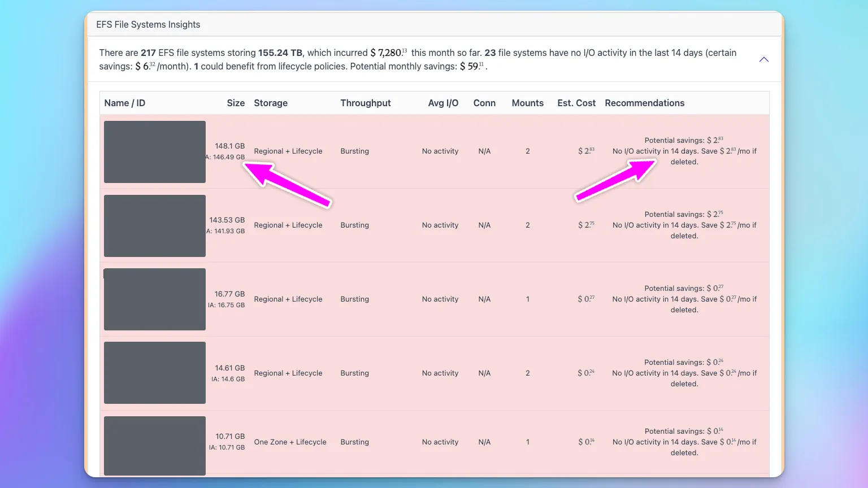868x488 pixels.
Task: Sort by Size column header
Action: pos(236,103)
